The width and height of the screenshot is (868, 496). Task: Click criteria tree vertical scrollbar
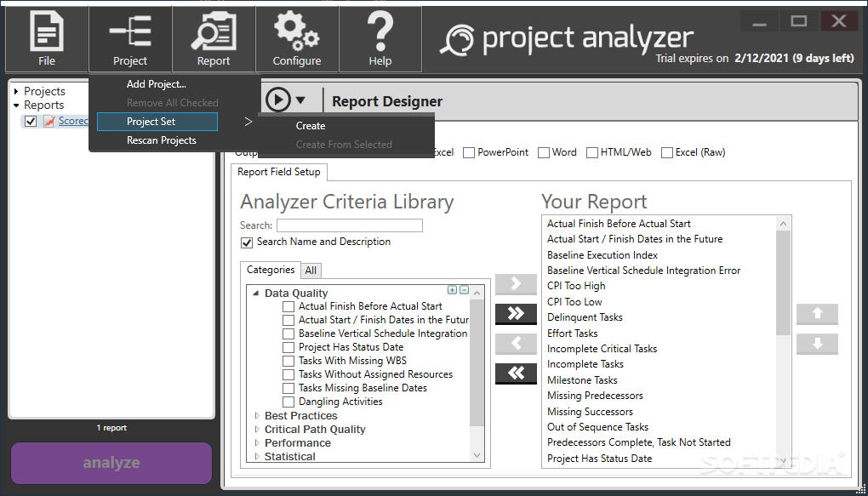coord(477,373)
